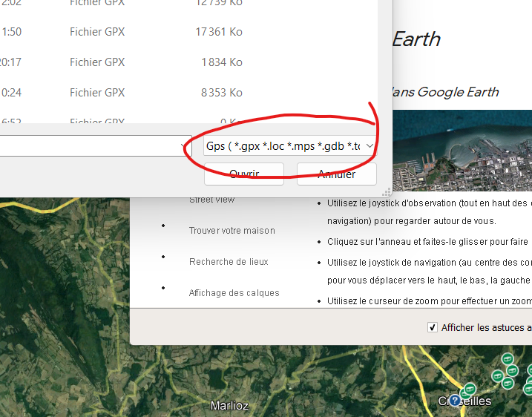This screenshot has width=532, height=417.
Task: Toggle the Afficher les astuces checkbox
Action: [x=432, y=327]
